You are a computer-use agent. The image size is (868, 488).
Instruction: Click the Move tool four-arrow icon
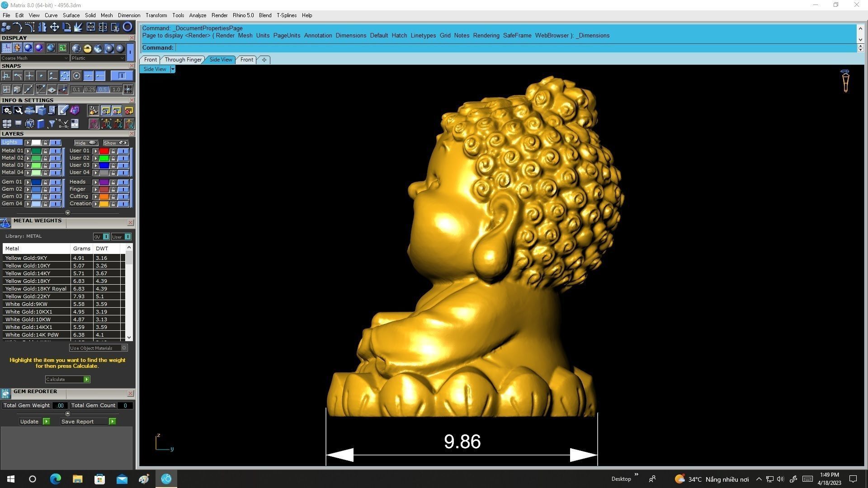tap(54, 27)
